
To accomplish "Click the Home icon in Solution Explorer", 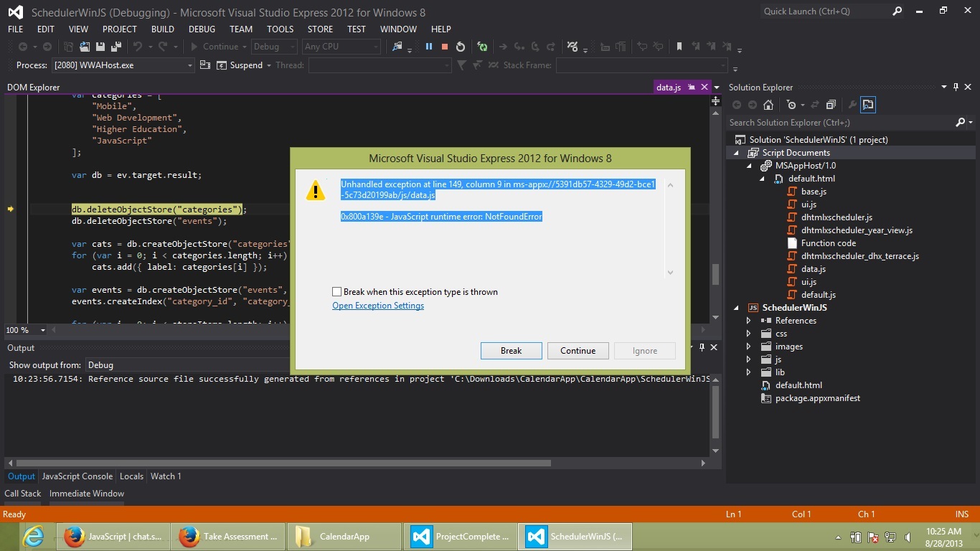I will click(x=768, y=105).
